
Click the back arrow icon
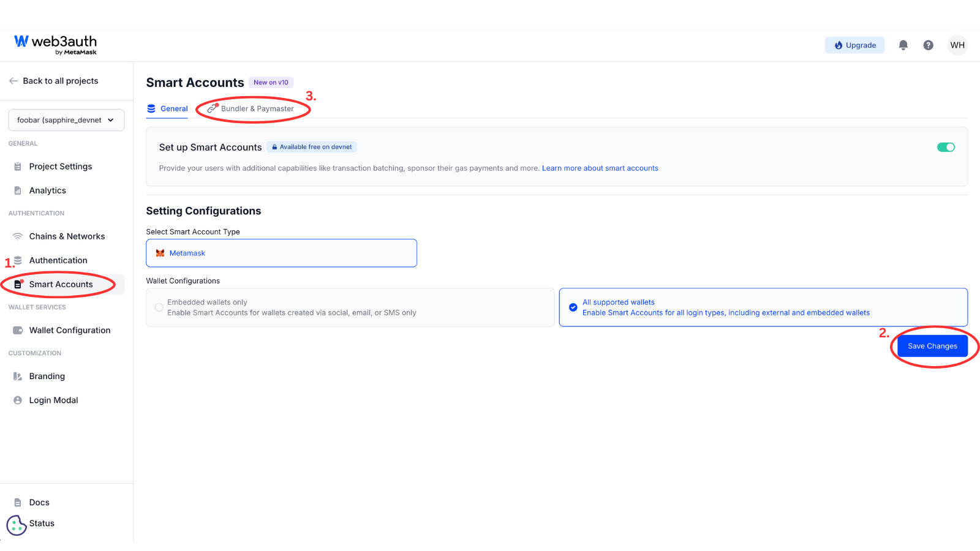coord(13,81)
